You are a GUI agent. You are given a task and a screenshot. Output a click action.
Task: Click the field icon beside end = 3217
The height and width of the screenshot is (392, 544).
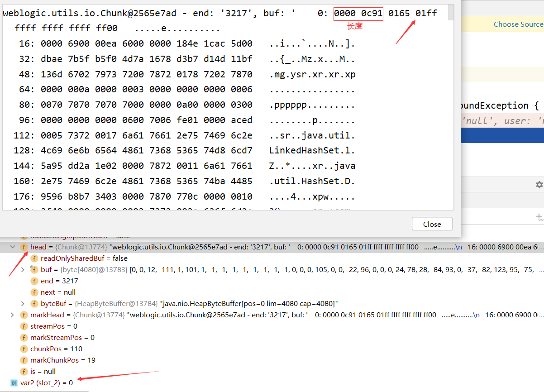[34, 281]
